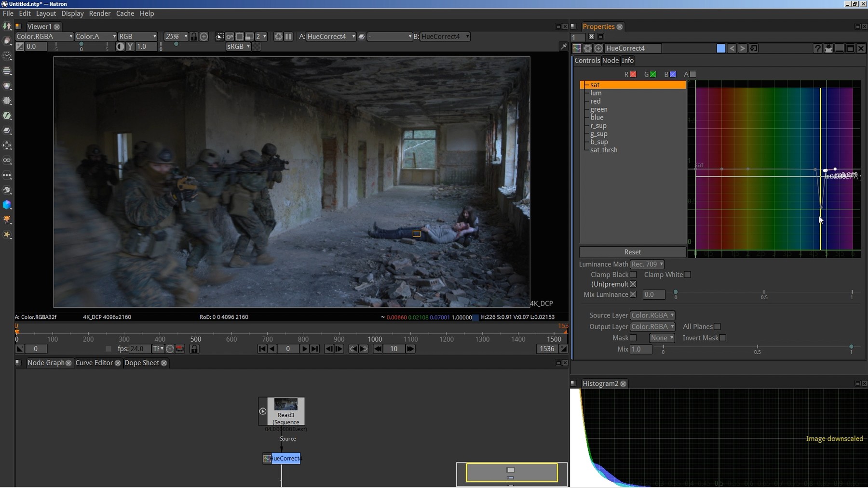Click the gamma Y icon in viewer toolbar
Viewport: 868px width, 488px height.
click(x=130, y=47)
